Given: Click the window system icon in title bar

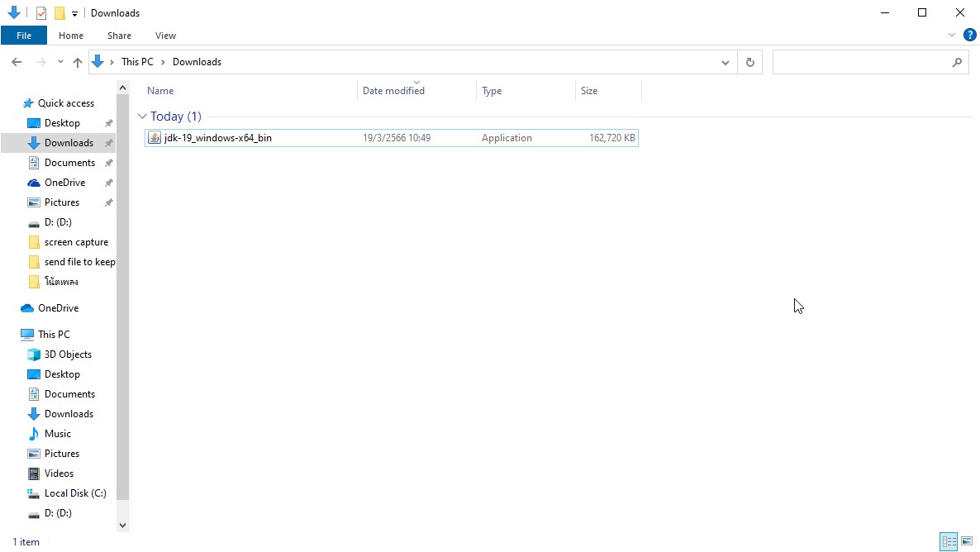Looking at the screenshot, I should [x=14, y=12].
